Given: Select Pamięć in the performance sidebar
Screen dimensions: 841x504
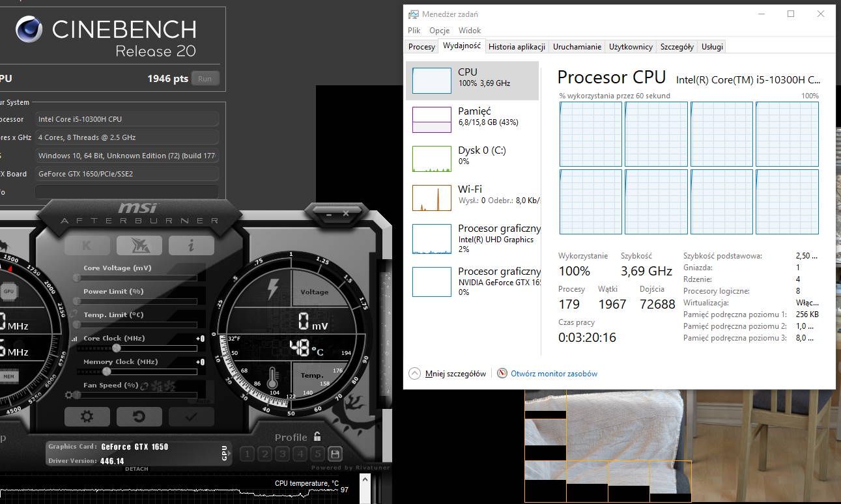Looking at the screenshot, I should pyautogui.click(x=472, y=120).
